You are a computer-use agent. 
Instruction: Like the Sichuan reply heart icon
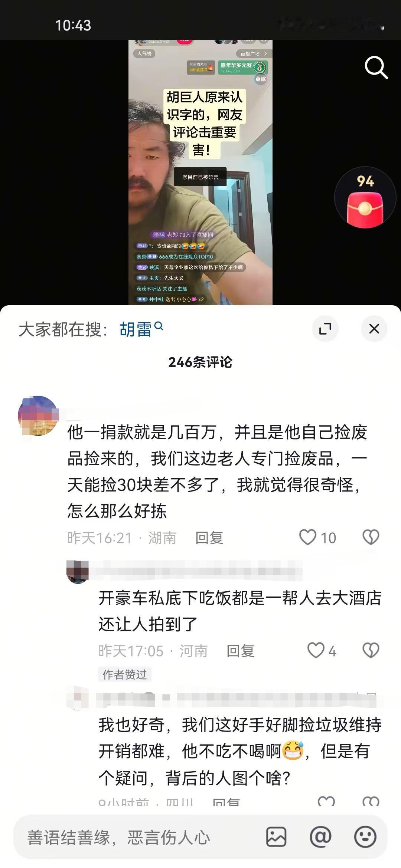(x=326, y=801)
